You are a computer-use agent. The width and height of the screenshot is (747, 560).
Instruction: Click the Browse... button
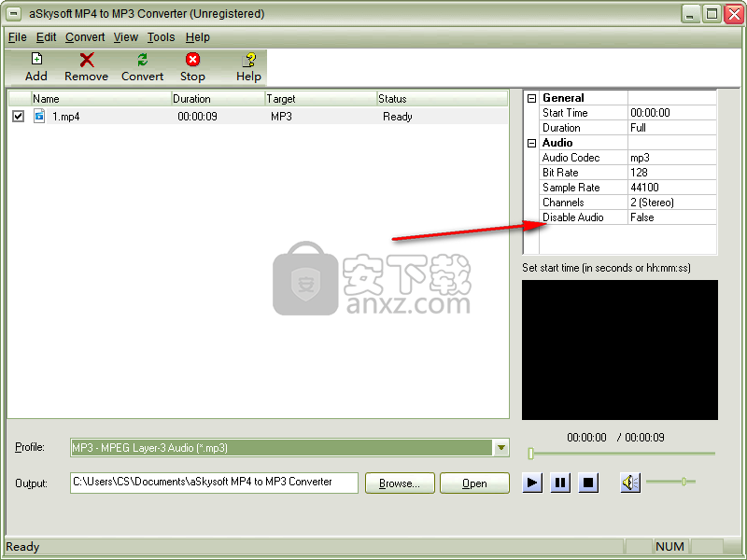click(x=400, y=483)
